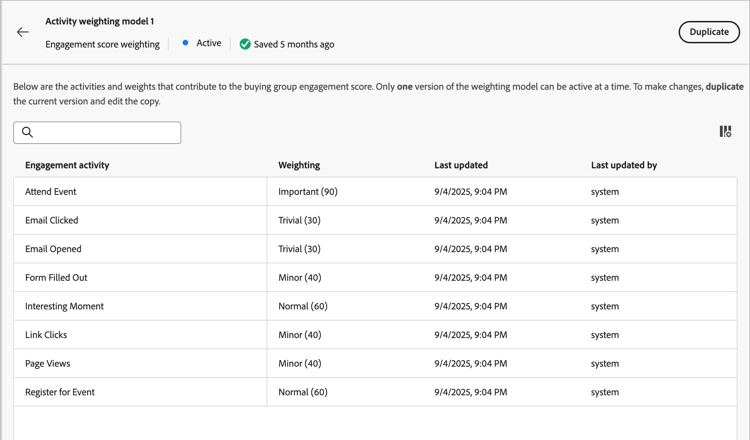Click the back arrow icon

(x=23, y=32)
